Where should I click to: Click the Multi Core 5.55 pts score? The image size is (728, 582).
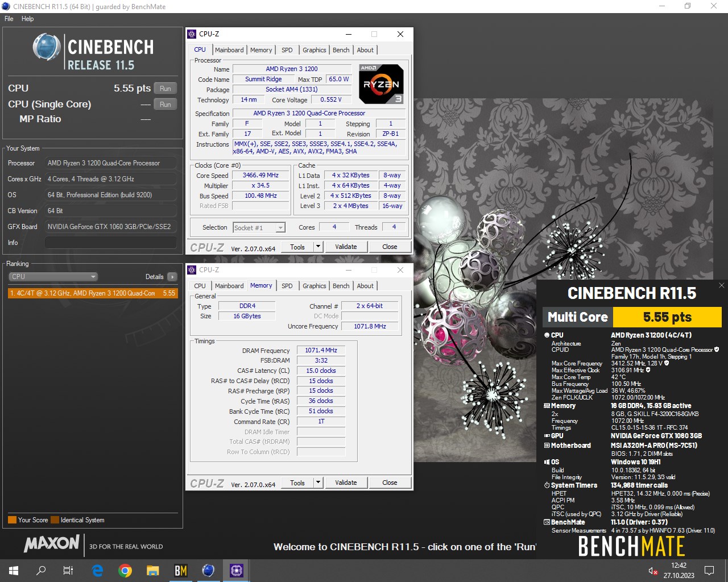(x=667, y=317)
